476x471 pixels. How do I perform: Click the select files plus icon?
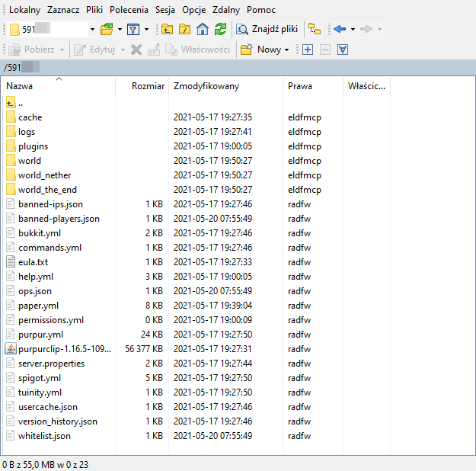308,50
